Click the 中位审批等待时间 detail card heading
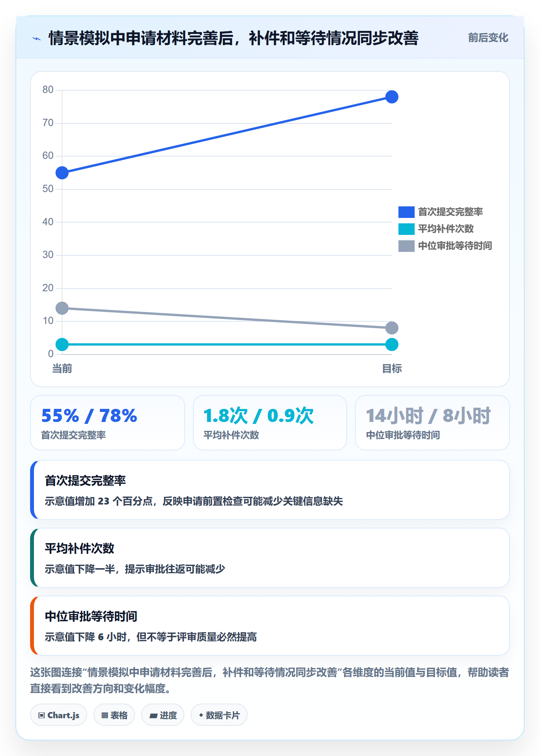 [x=91, y=616]
